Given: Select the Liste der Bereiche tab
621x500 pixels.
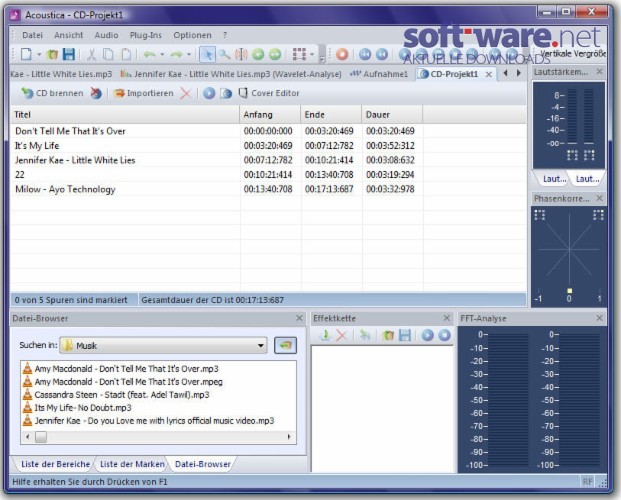Looking at the screenshot, I should 55,464.
